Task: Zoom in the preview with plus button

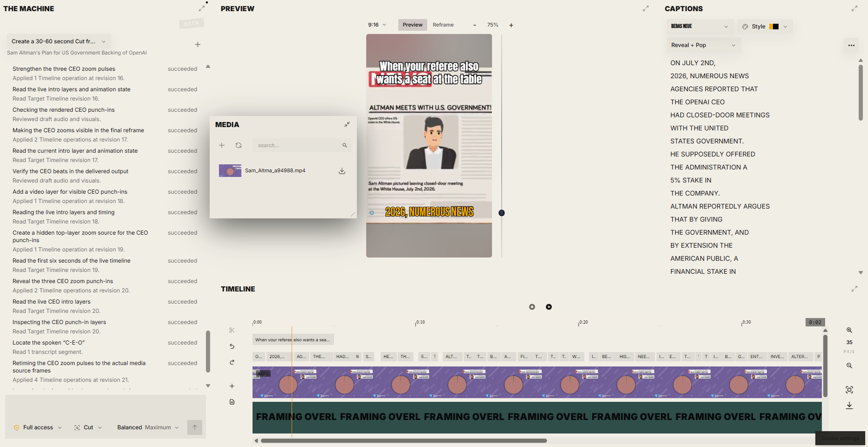Action: tap(511, 25)
